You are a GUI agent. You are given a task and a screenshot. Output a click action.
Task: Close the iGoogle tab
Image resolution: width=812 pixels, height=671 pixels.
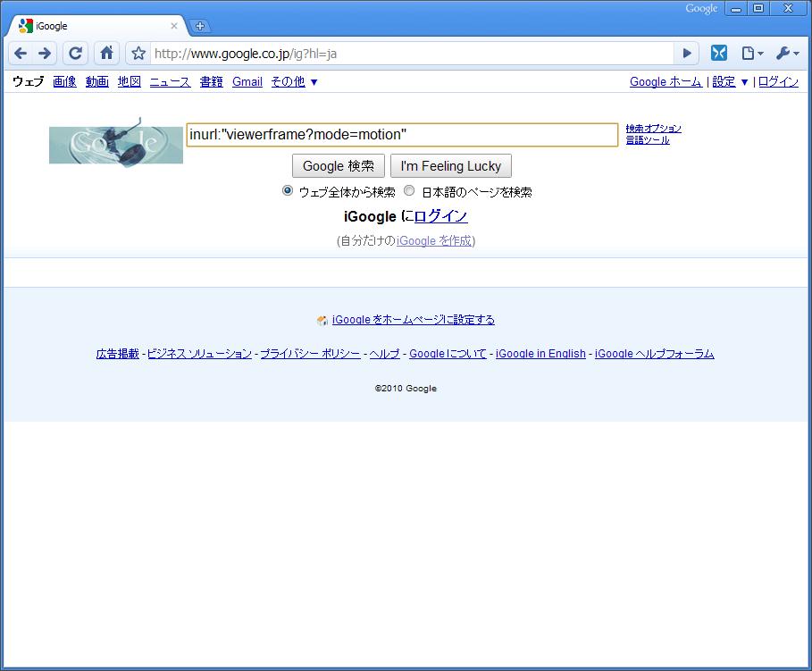tap(174, 26)
